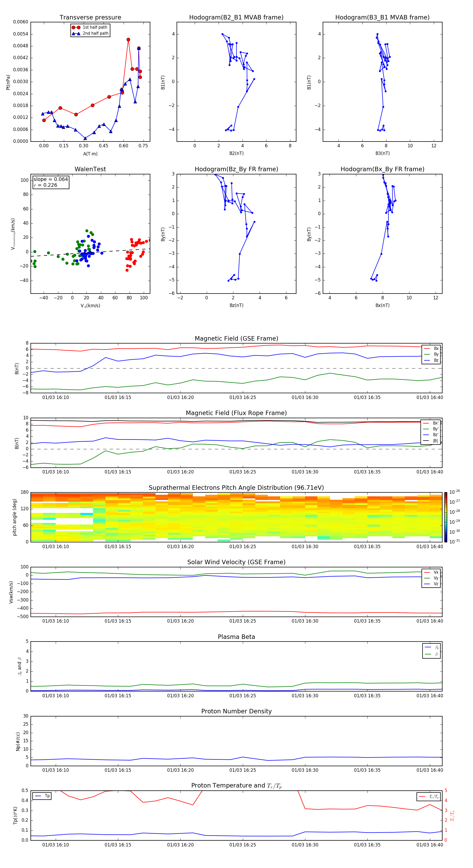Click the "10^-31" colorbar label
The height and width of the screenshot is (868, 473).
pyautogui.click(x=455, y=542)
